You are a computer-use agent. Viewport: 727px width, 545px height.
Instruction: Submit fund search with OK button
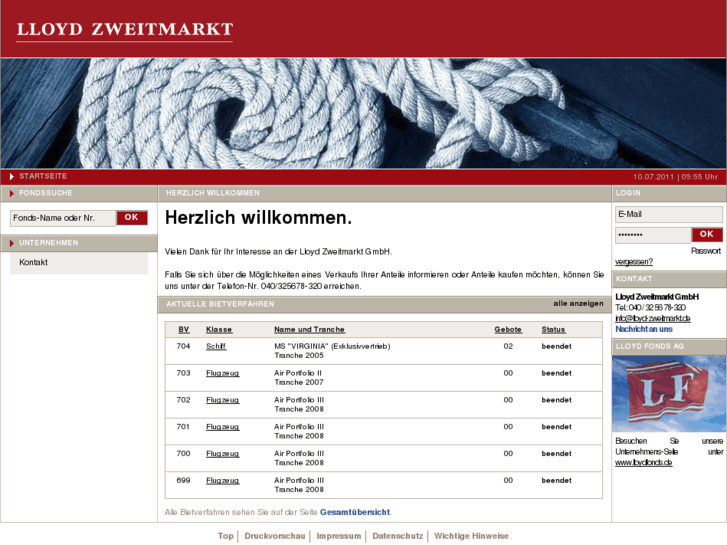pyautogui.click(x=132, y=218)
